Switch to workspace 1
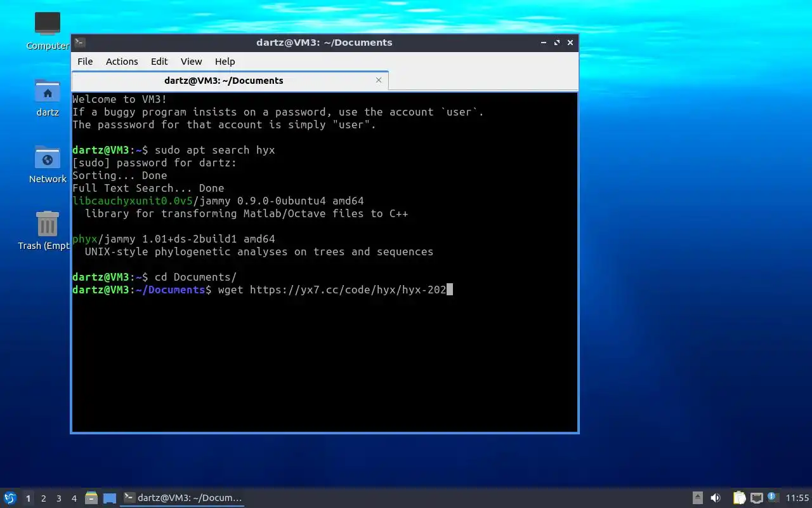This screenshot has height=508, width=812. 28,498
